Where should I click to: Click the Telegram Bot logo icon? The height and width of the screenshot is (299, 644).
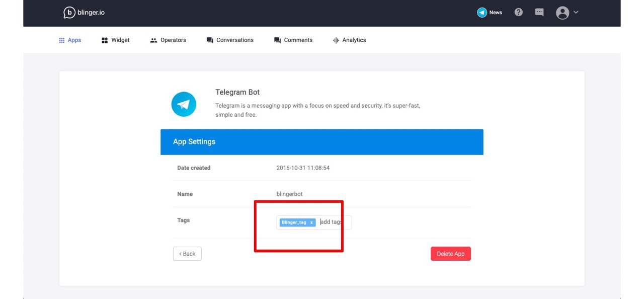point(184,104)
